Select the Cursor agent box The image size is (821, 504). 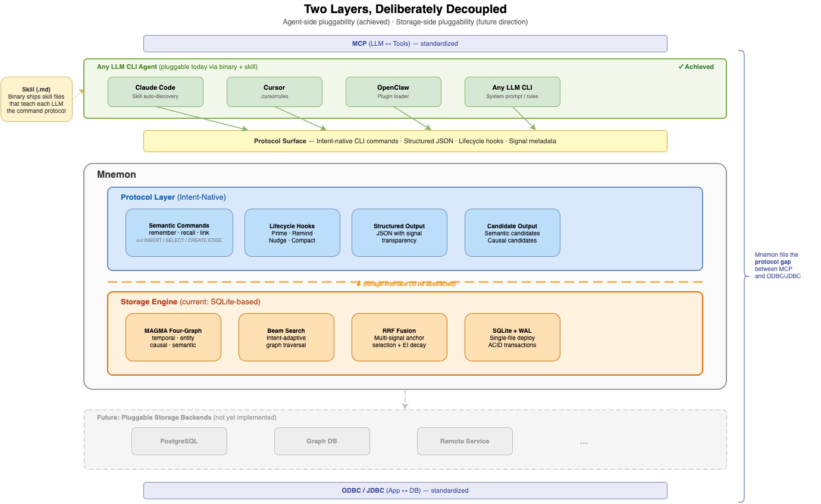click(274, 92)
